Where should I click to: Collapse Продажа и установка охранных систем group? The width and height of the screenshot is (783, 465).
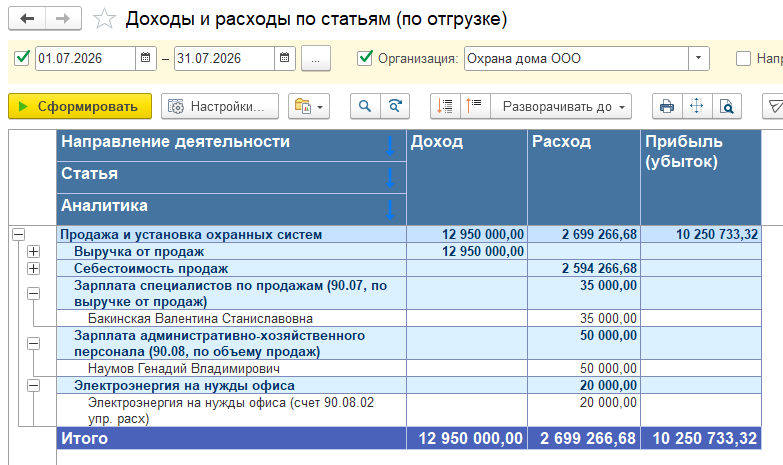tap(18, 234)
